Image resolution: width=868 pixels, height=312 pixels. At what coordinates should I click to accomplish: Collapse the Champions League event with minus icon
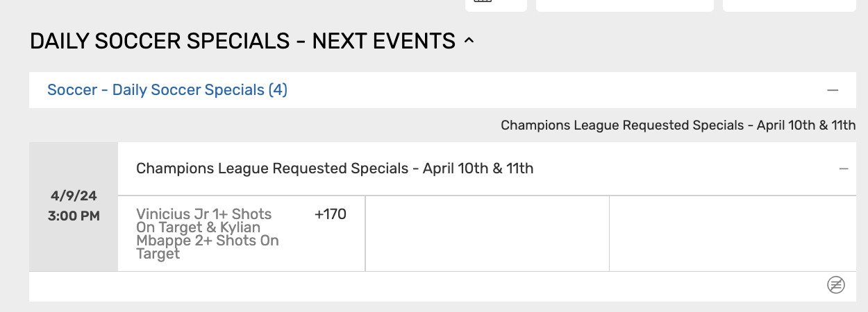844,168
